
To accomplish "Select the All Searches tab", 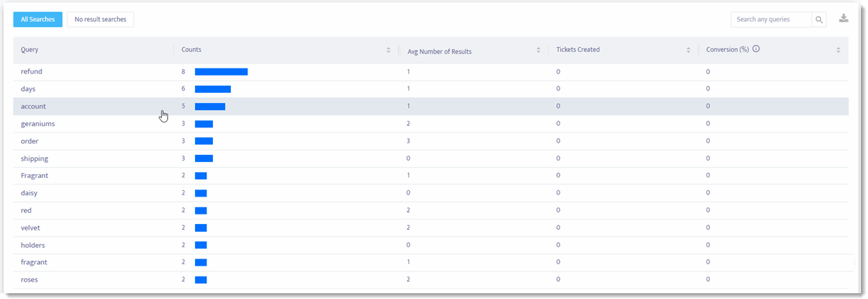I will point(38,19).
